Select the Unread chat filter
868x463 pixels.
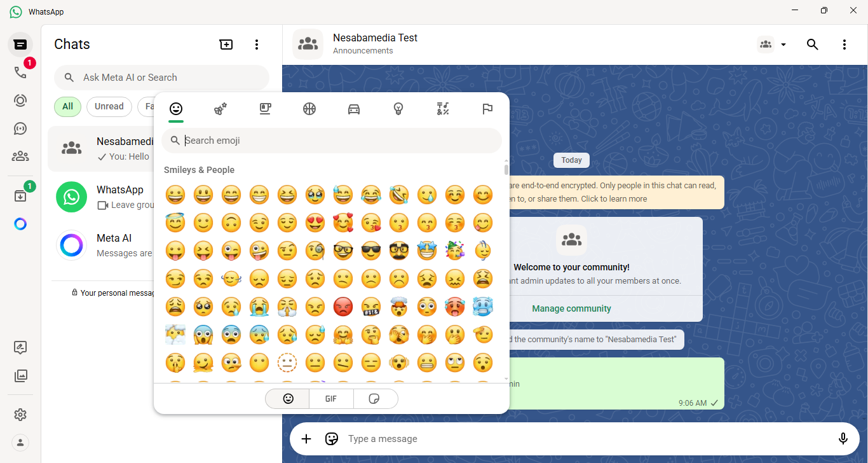point(109,107)
